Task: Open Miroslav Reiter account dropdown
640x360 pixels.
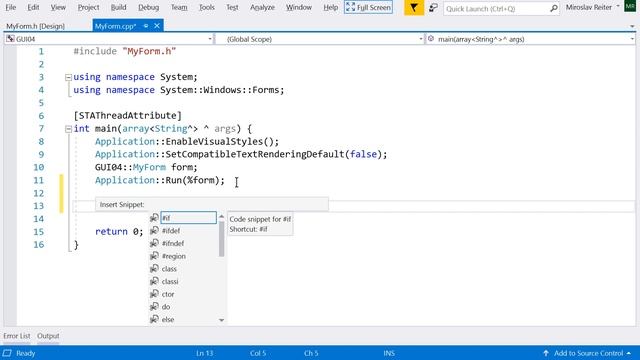Action: [x=592, y=7]
